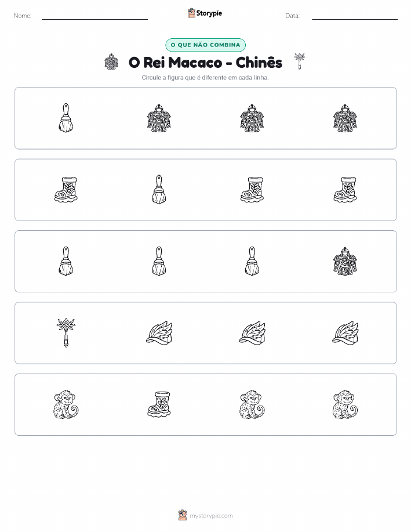Circle the brush in the first row
411x532 pixels.
pyautogui.click(x=66, y=118)
